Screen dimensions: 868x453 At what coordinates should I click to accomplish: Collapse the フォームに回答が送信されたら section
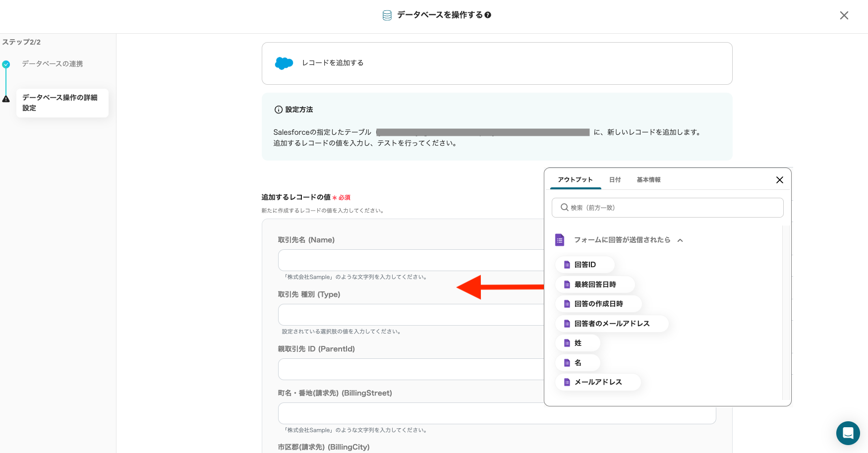point(680,240)
